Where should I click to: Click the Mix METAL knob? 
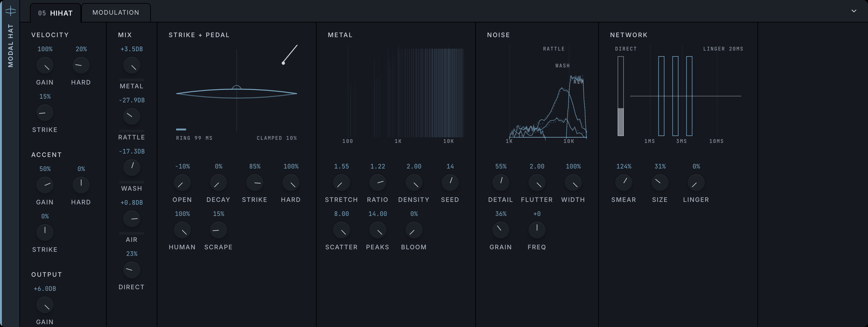pos(131,66)
